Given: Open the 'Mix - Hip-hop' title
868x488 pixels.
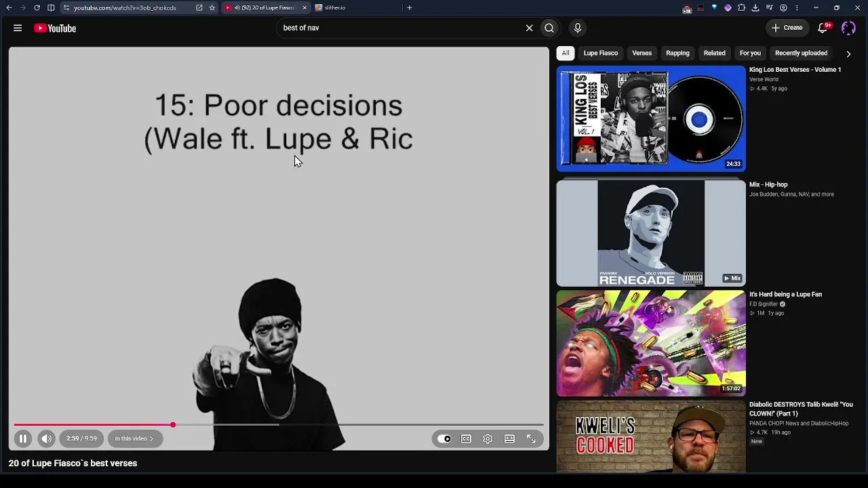Looking at the screenshot, I should click(x=768, y=184).
